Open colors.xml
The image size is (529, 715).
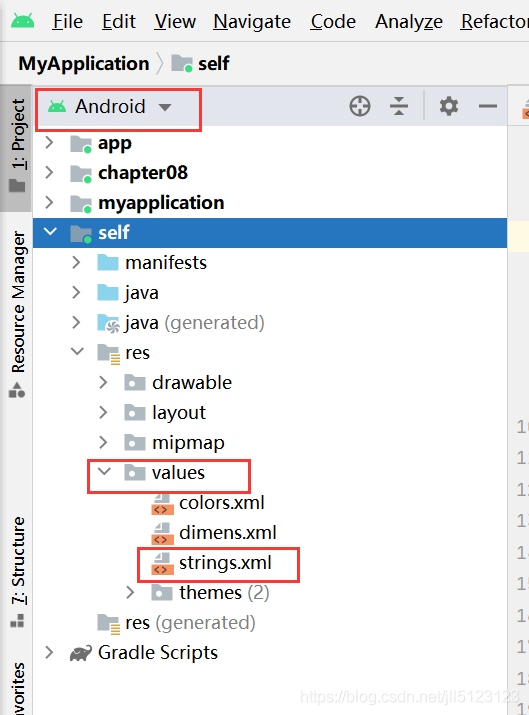tap(222, 503)
